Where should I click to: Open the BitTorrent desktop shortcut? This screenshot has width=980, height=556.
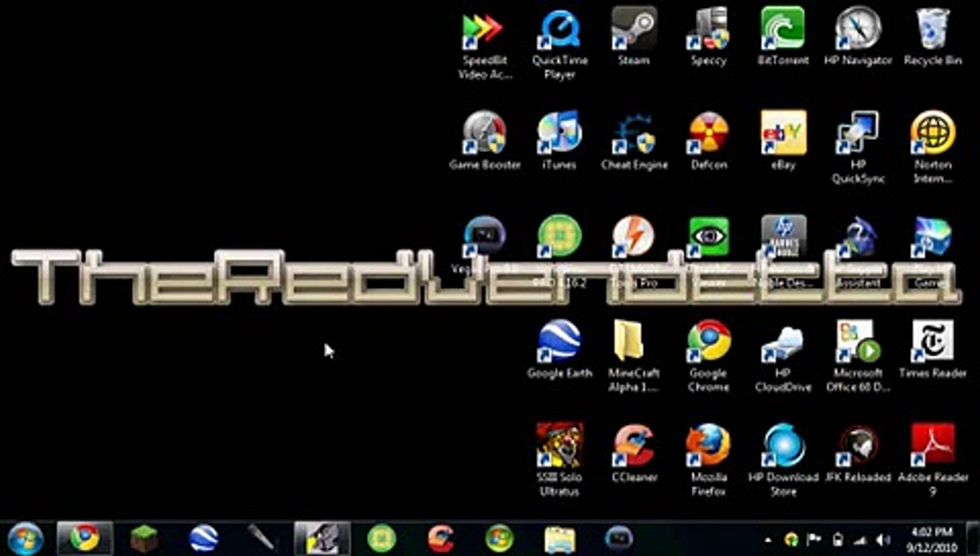click(783, 37)
